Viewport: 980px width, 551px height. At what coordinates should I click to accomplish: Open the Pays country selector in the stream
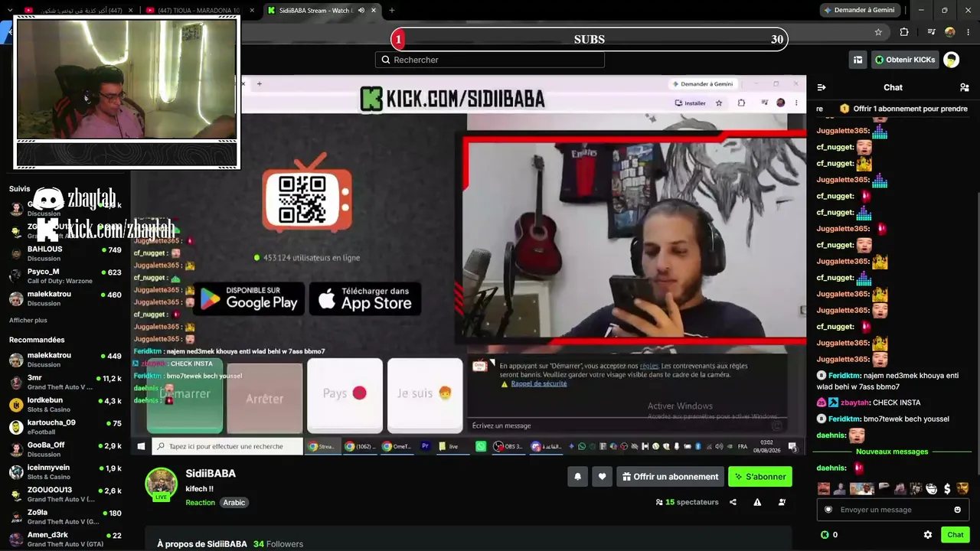345,396
